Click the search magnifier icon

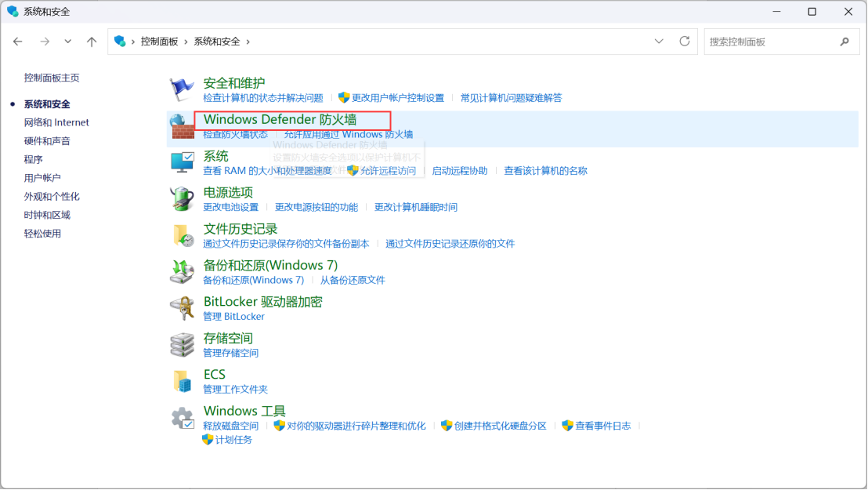[x=844, y=42]
